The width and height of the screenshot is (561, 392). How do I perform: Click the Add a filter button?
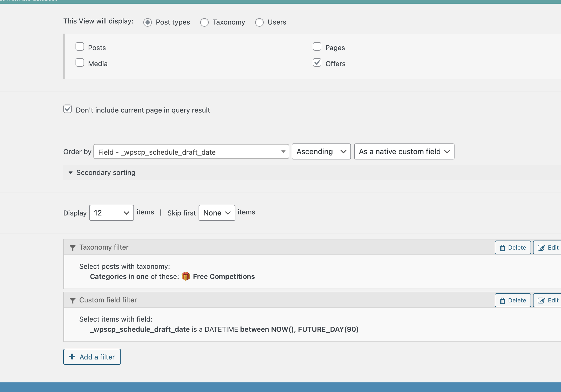92,357
